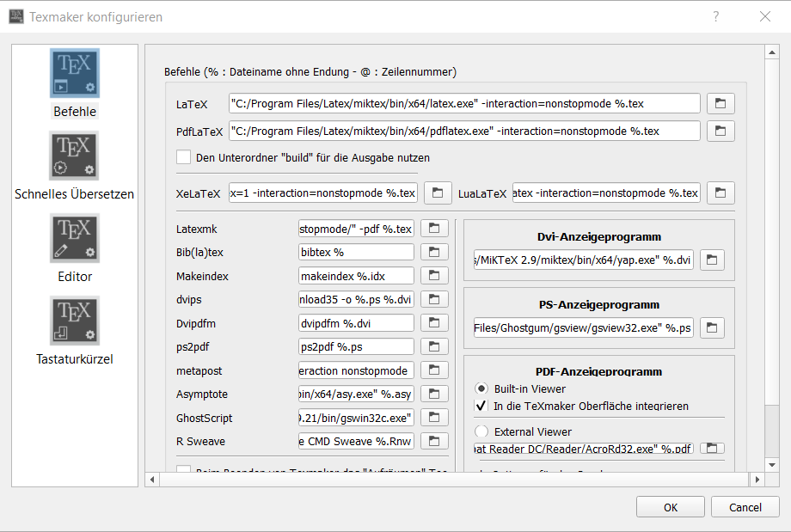Screen dimensions: 791x532
Task: Browse for the Dvi-Anzeigeprogramm viewer path
Action: pos(712,260)
